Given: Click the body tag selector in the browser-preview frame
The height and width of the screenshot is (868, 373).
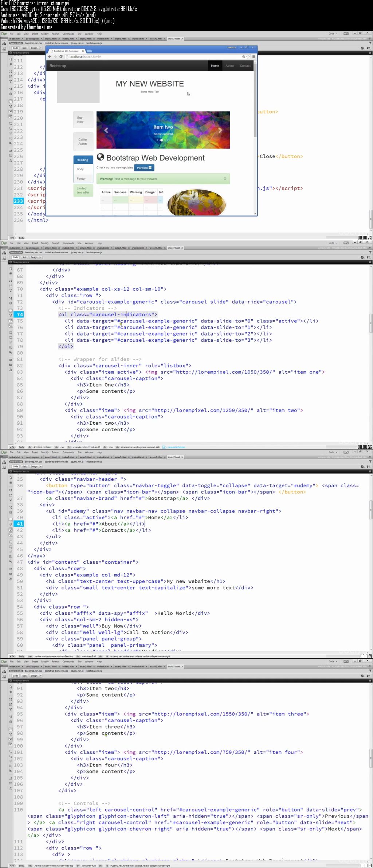Looking at the screenshot, I should pos(21,238).
